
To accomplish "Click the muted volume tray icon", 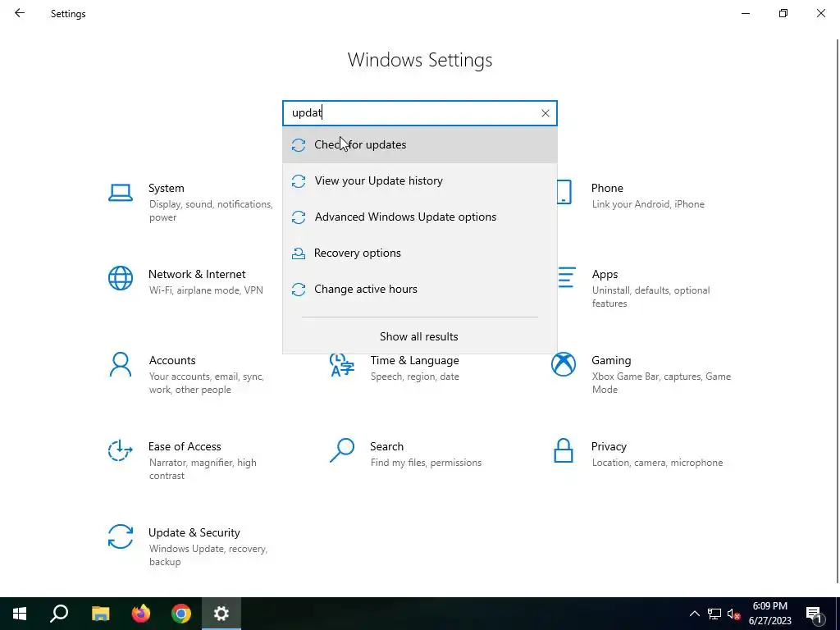I will click(734, 614).
